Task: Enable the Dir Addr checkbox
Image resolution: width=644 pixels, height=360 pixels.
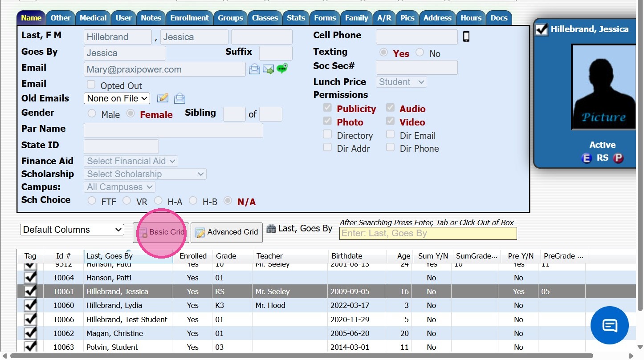Action: [x=327, y=147]
